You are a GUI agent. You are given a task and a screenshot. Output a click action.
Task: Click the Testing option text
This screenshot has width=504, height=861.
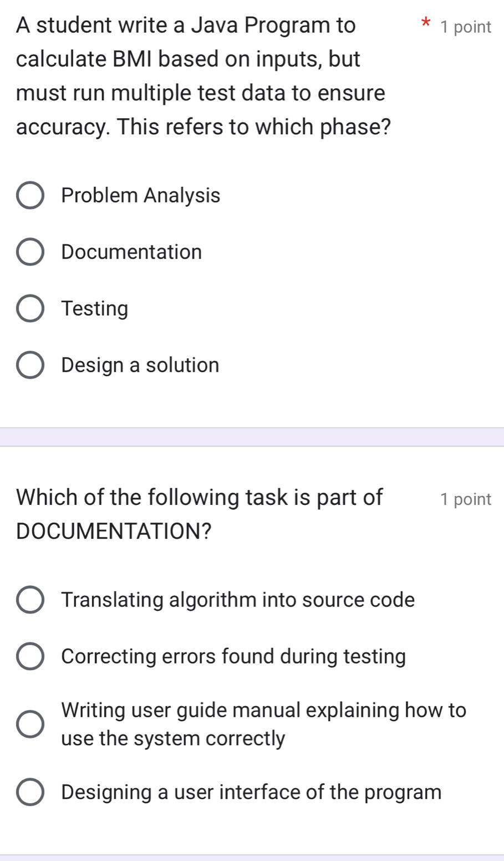(95, 308)
